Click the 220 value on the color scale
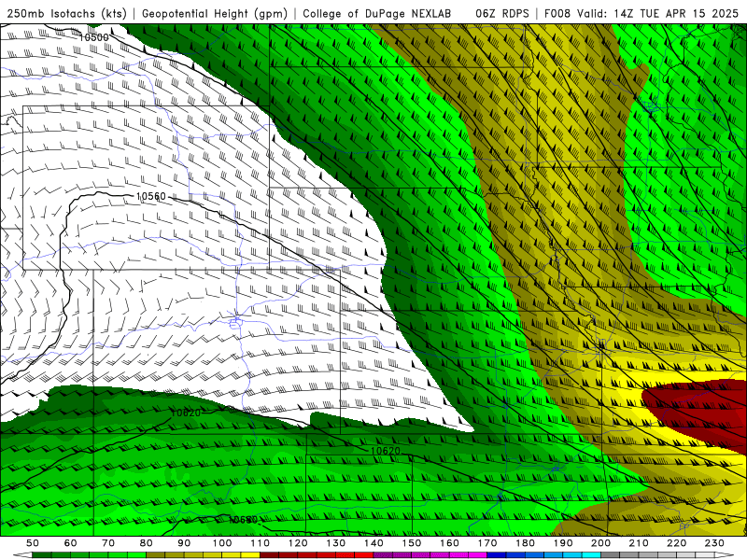The image size is (747, 560). tap(676, 543)
